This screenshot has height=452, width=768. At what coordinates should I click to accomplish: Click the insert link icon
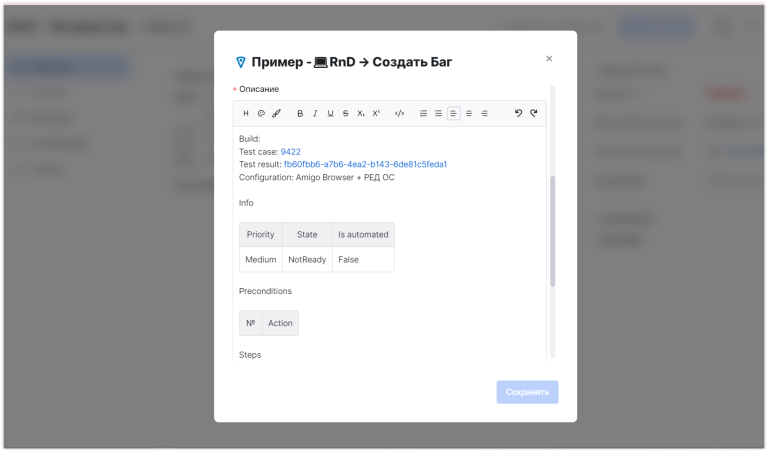(277, 114)
